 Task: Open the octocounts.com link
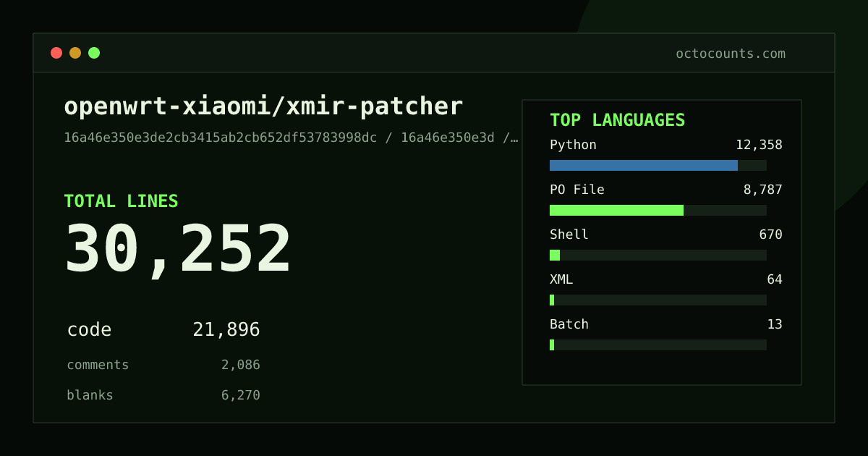731,54
